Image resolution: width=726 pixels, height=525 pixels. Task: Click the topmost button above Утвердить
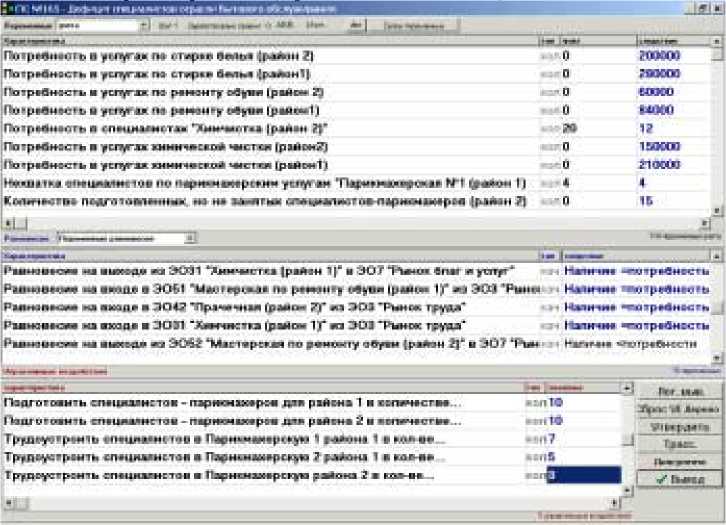tap(679, 392)
